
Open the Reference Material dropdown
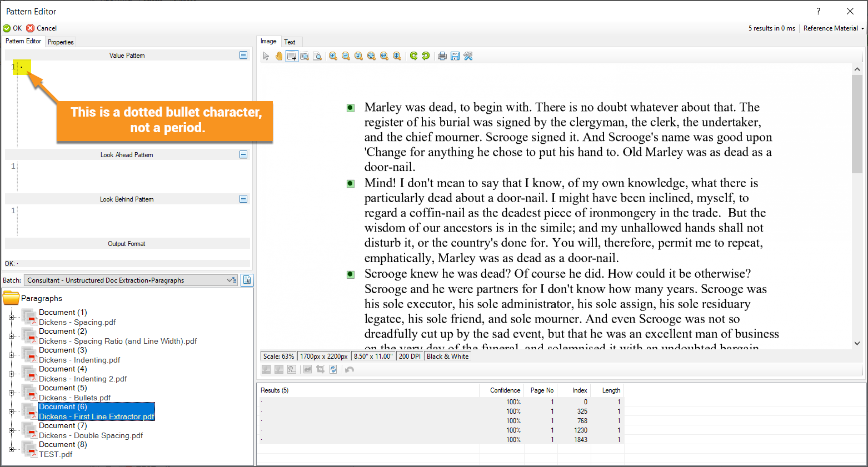tap(833, 28)
